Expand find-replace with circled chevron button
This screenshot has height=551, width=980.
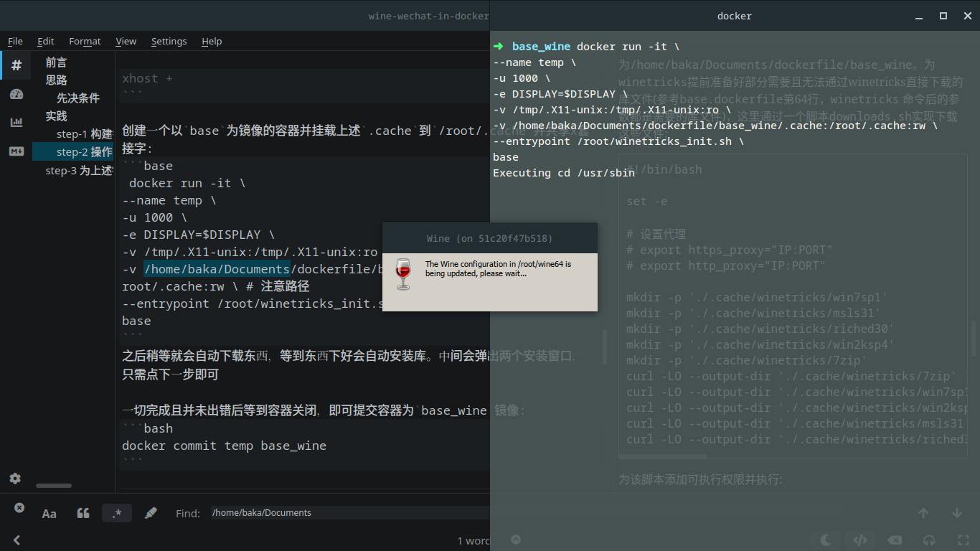pyautogui.click(x=515, y=540)
